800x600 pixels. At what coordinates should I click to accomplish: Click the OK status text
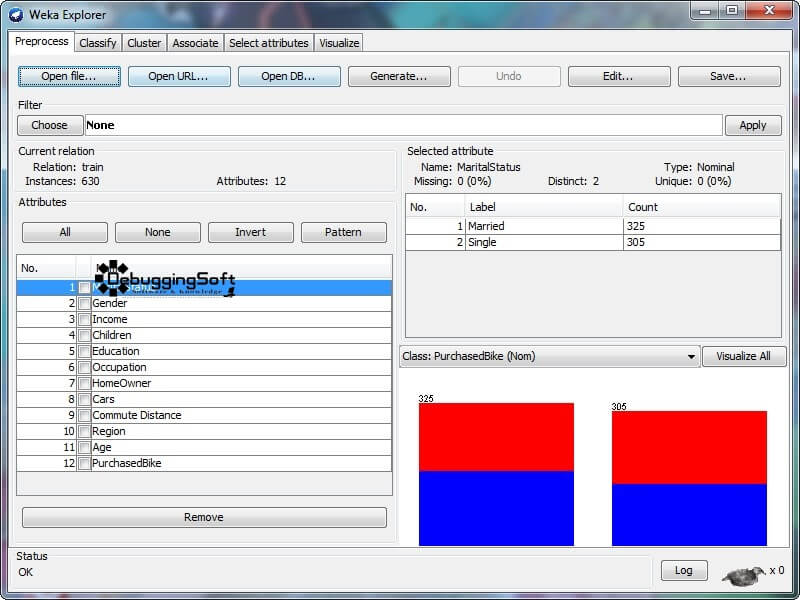(x=26, y=572)
